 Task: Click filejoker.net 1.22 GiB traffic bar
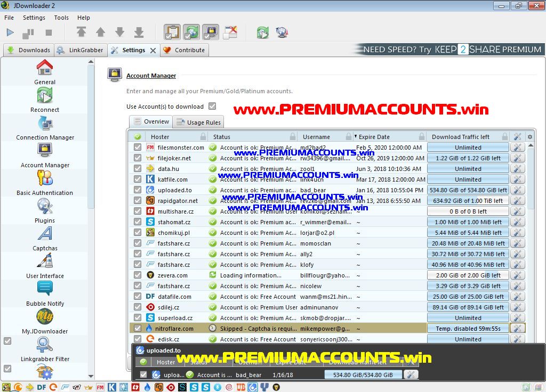point(468,158)
